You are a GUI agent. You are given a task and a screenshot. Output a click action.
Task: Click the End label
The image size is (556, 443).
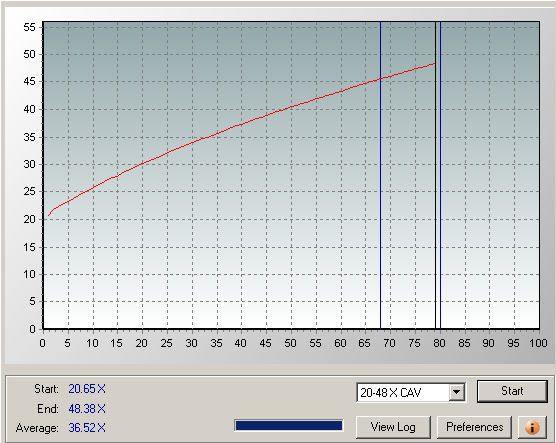(x=48, y=409)
